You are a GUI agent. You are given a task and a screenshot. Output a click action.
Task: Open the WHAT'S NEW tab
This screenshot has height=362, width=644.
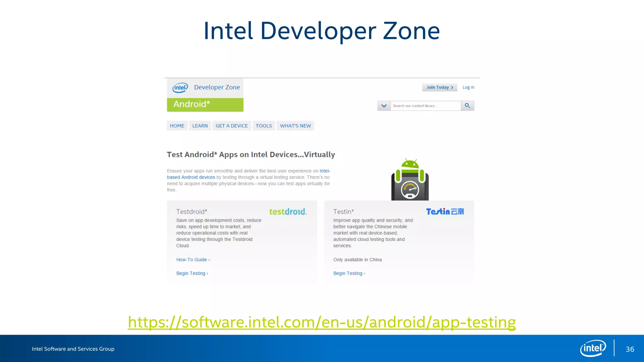pyautogui.click(x=296, y=126)
